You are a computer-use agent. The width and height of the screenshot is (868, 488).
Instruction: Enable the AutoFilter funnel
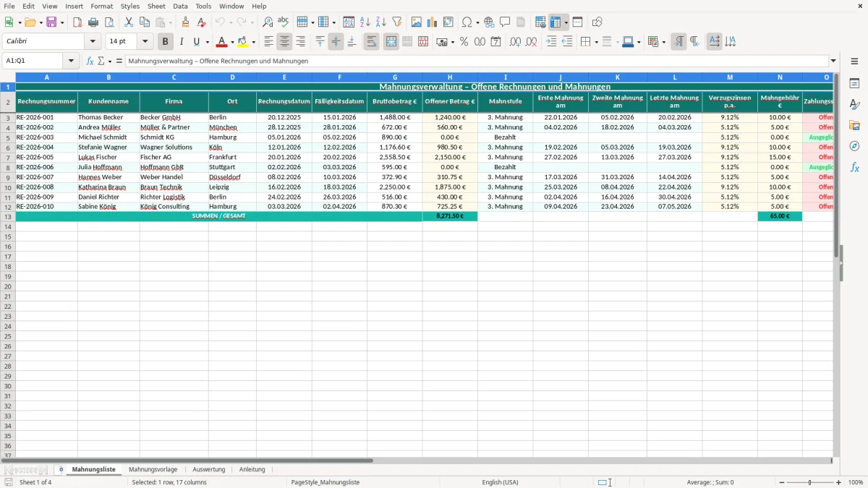click(x=396, y=22)
